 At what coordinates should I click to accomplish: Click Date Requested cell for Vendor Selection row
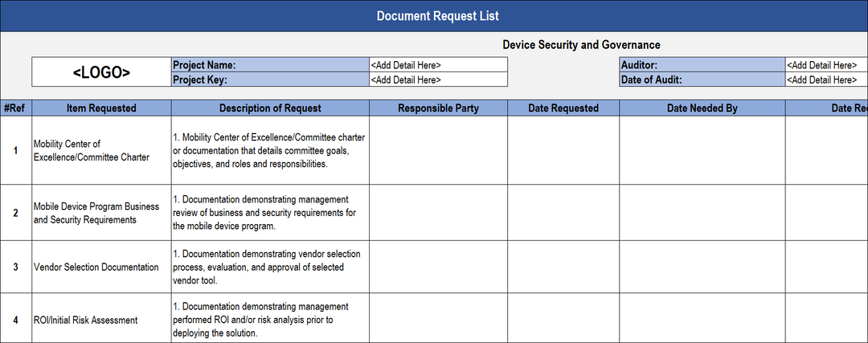563,267
